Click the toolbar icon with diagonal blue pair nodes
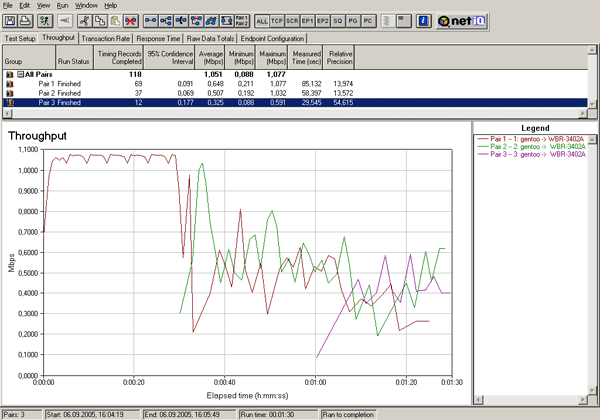This screenshot has width=600, height=420. 212,21
